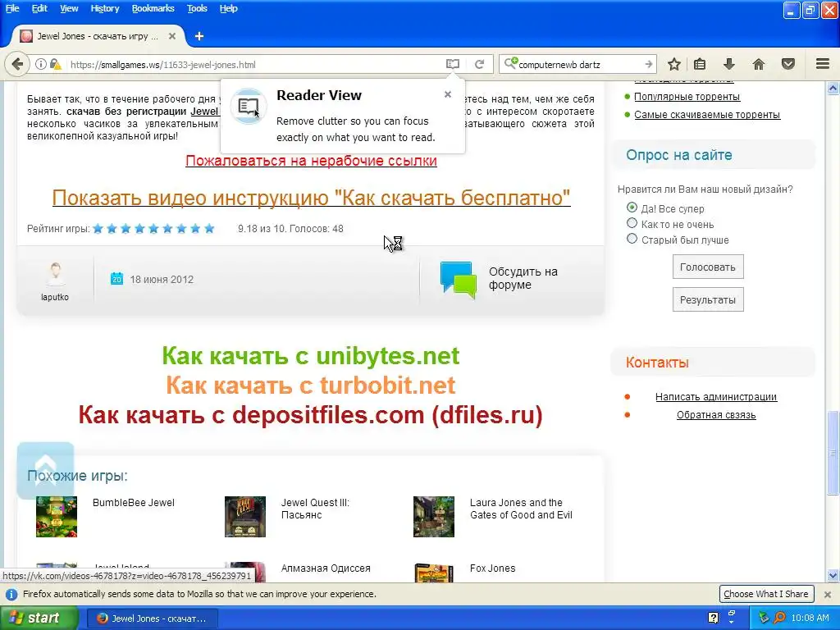Image resolution: width=840 pixels, height=630 pixels.
Task: Open 'Самые скачиваемые торренты' link
Action: pos(707,115)
